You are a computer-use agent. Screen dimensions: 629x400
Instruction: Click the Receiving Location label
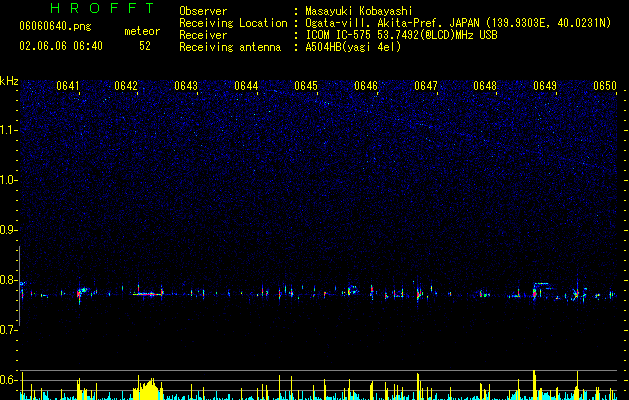[233, 23]
